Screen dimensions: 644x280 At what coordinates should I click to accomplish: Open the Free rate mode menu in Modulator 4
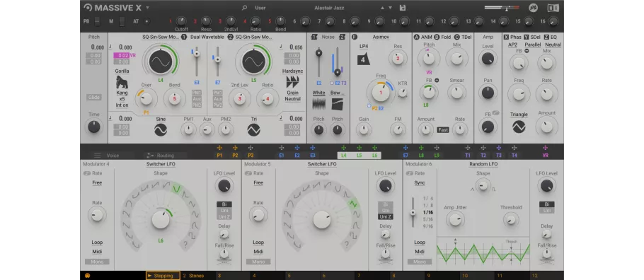point(97,182)
